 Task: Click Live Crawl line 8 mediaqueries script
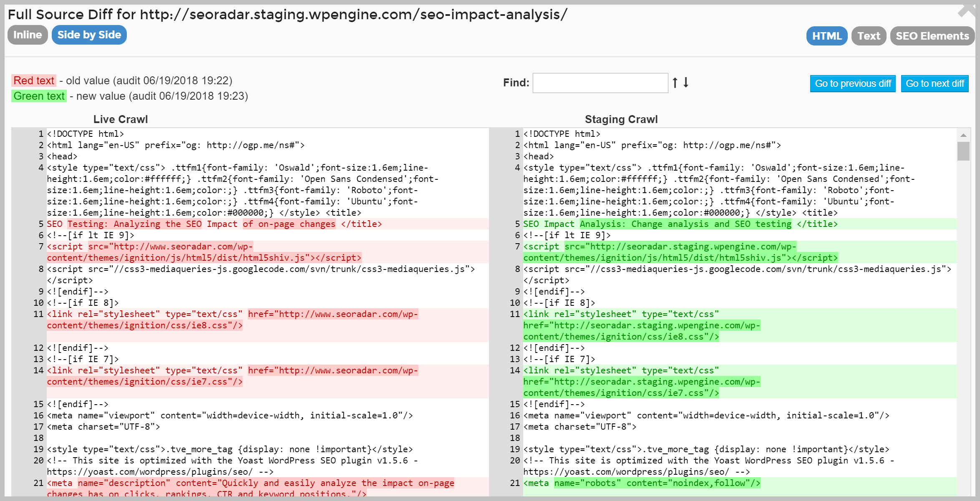(x=261, y=274)
